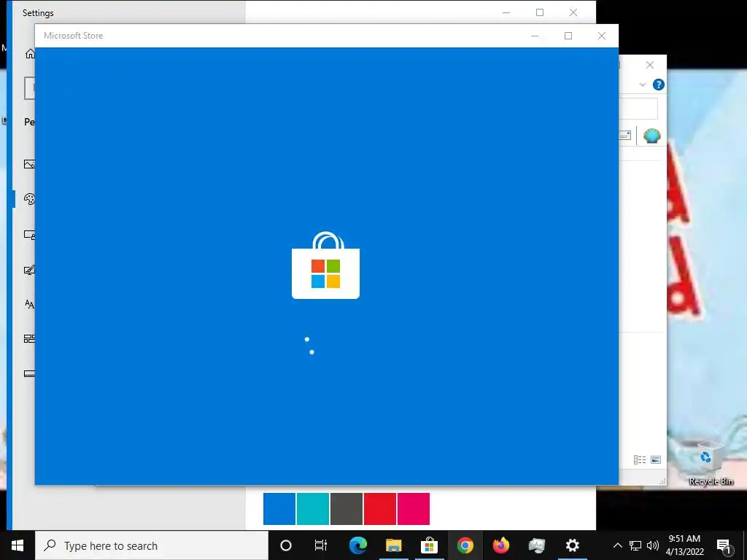
Task: Close the Settings window
Action: point(573,12)
